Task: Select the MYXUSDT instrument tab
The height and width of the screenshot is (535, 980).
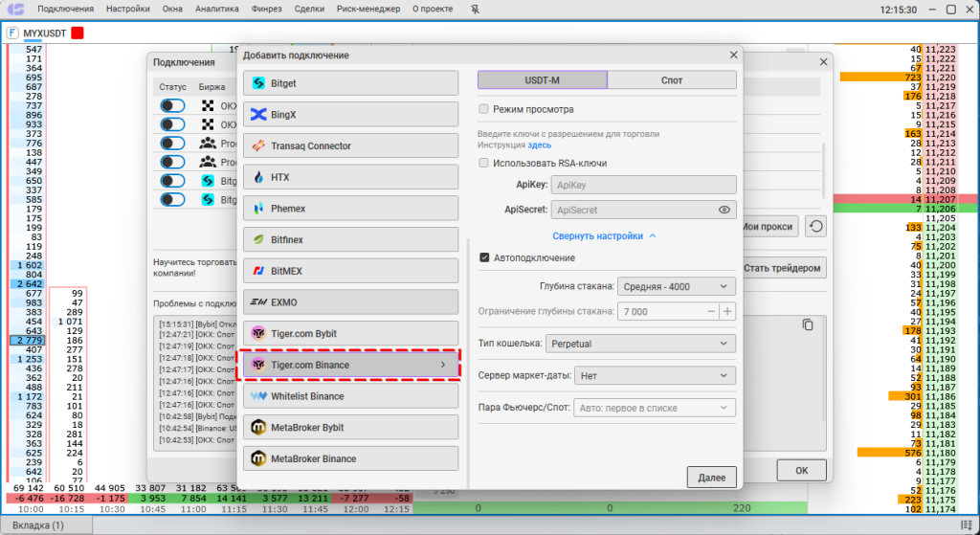Action: click(44, 33)
